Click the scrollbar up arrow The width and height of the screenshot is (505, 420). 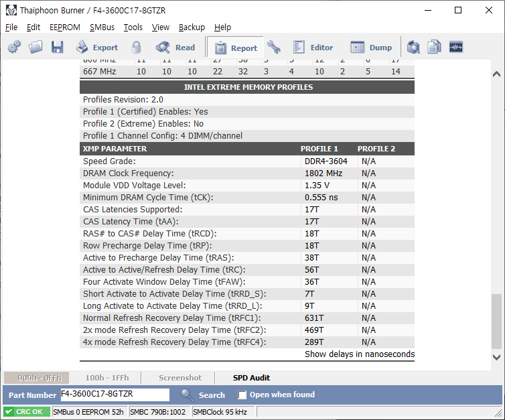click(x=496, y=74)
